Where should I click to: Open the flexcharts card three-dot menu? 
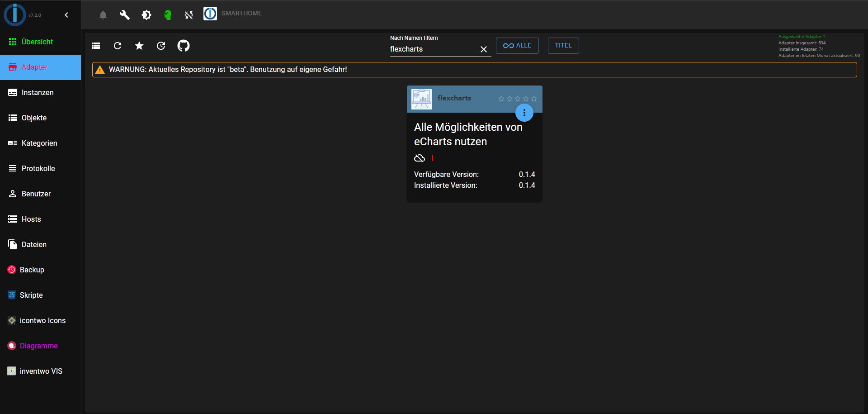pos(524,113)
